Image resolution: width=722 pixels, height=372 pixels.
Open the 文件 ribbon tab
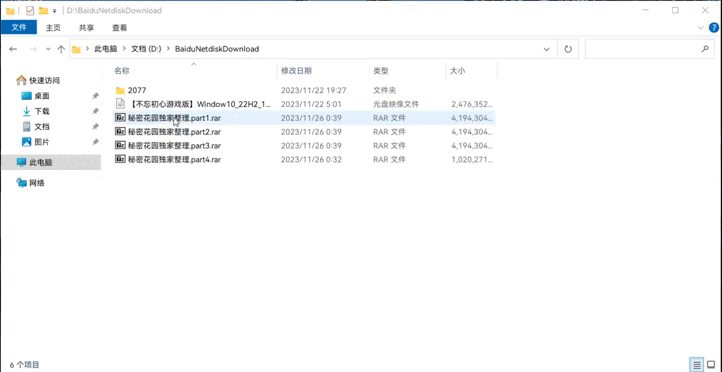pos(19,28)
